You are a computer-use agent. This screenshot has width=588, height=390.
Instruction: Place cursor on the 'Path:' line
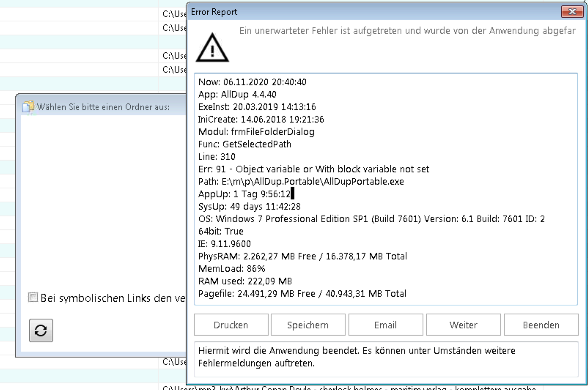coord(301,182)
